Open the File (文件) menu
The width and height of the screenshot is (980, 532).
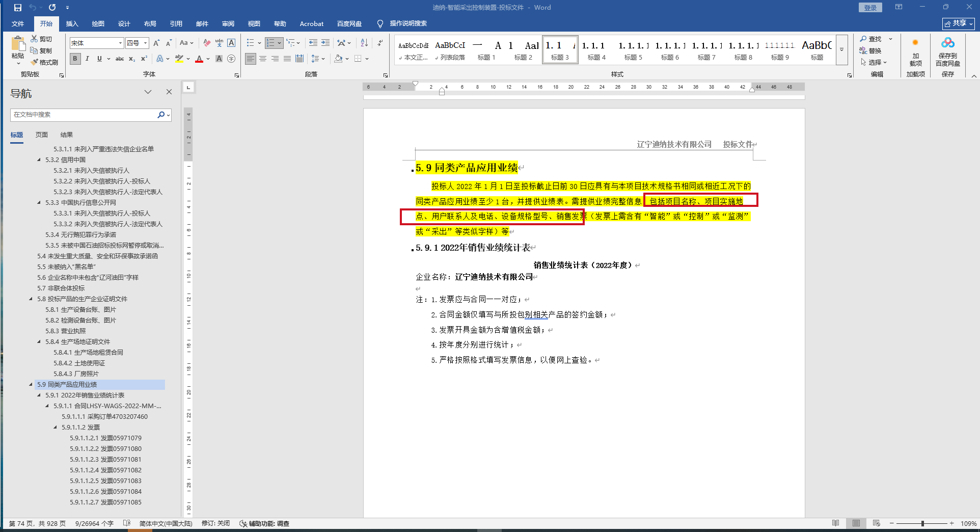click(x=18, y=23)
